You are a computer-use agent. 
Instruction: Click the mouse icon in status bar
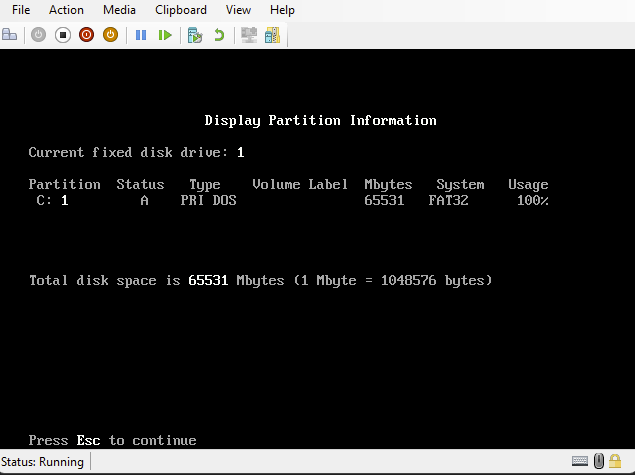pos(599,461)
